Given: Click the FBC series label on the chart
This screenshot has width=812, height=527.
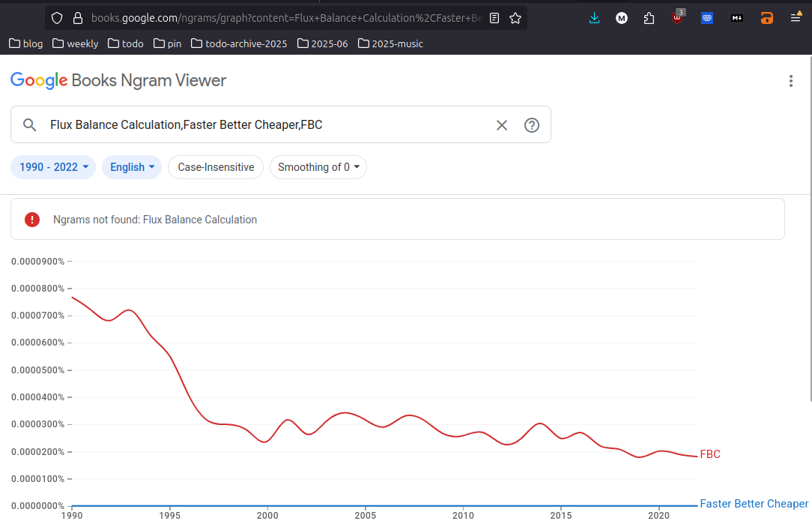Looking at the screenshot, I should pyautogui.click(x=709, y=454).
